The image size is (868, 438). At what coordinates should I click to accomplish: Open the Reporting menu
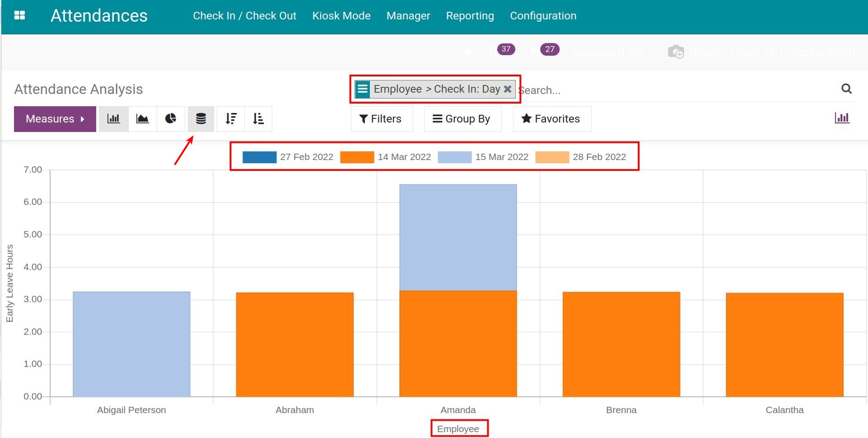pyautogui.click(x=470, y=16)
